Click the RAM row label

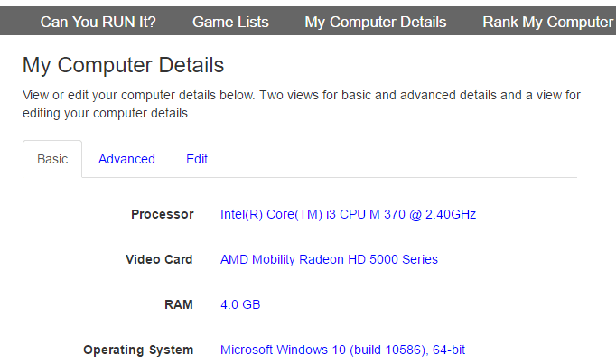[x=179, y=304]
